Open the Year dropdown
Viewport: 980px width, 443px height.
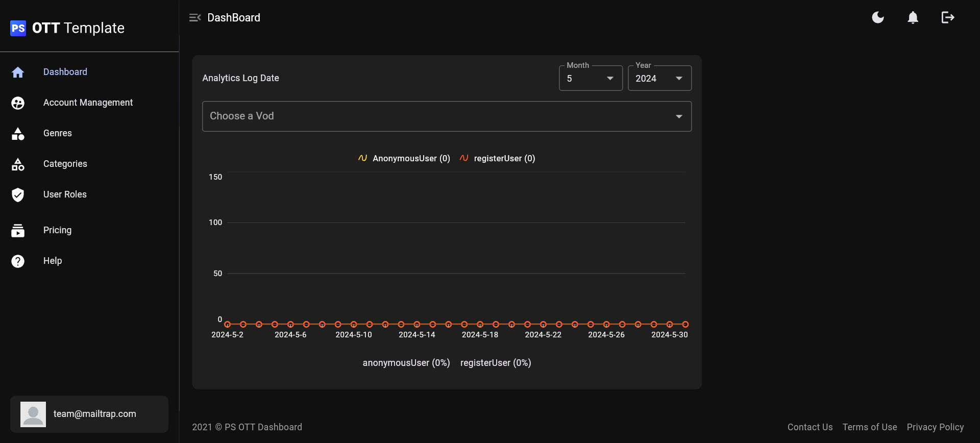click(x=659, y=79)
